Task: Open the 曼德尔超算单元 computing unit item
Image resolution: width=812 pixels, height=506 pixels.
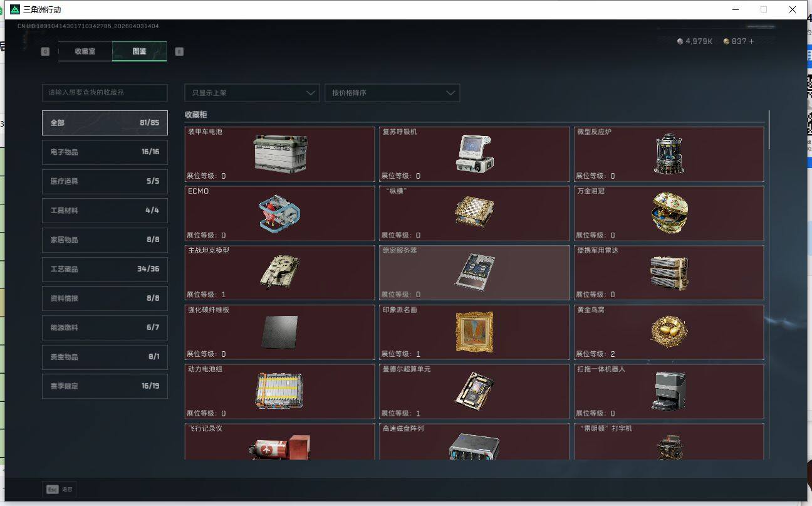Action: [x=474, y=392]
